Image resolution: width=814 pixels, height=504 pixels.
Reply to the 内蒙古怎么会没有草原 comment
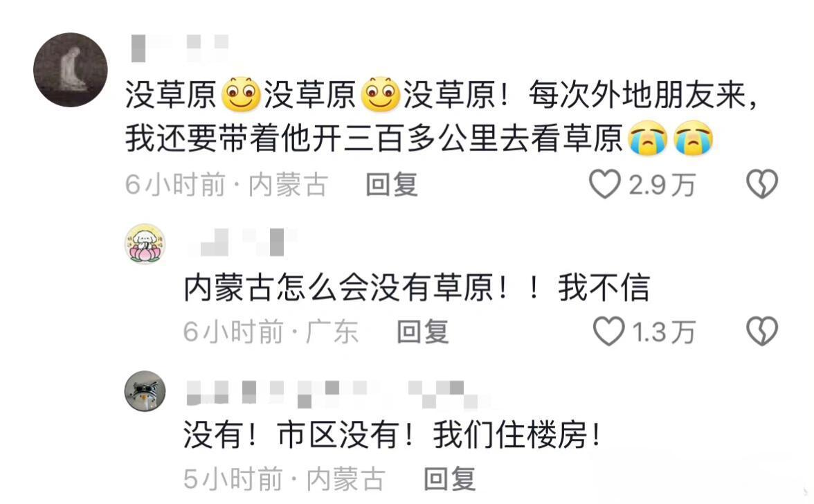422,332
